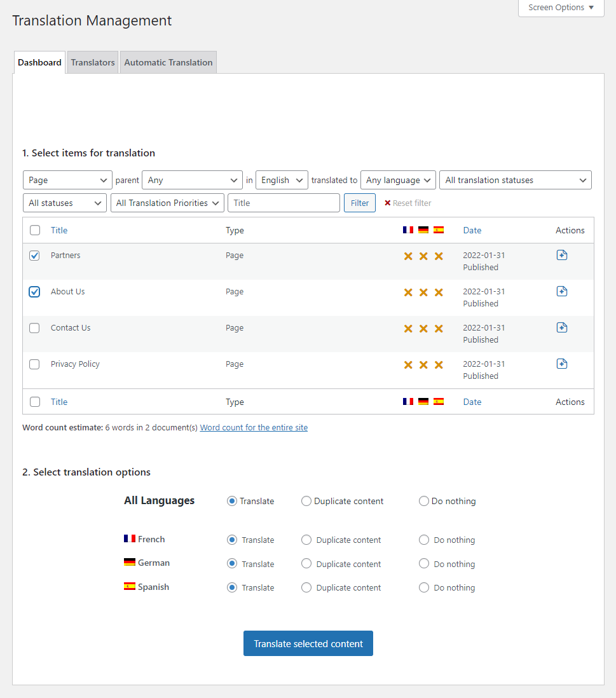Click the Spanish flag icon beside Spanish option
Image resolution: width=616 pixels, height=698 pixels.
[129, 586]
